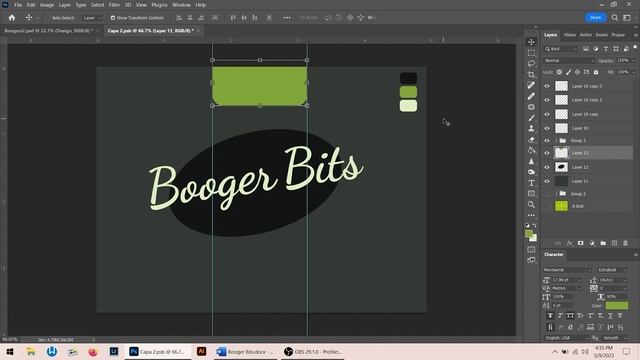Click the lock image pixels brush icon
640x360 pixels.
pos(569,72)
